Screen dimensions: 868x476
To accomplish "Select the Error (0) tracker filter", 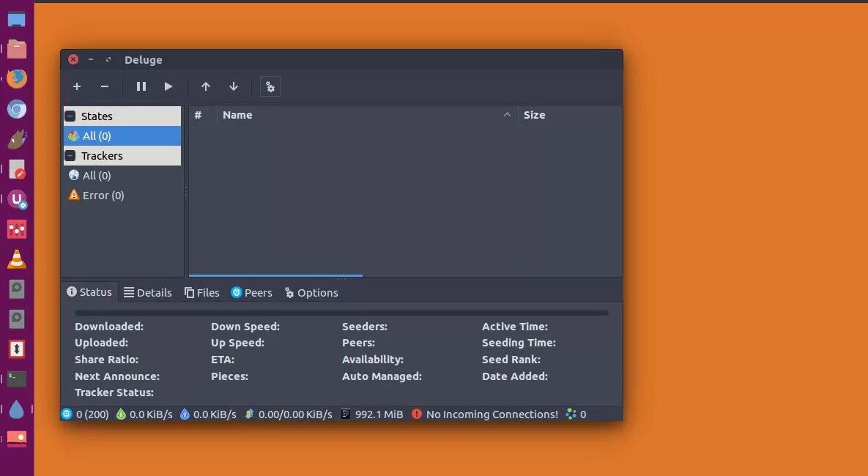I will coord(122,196).
